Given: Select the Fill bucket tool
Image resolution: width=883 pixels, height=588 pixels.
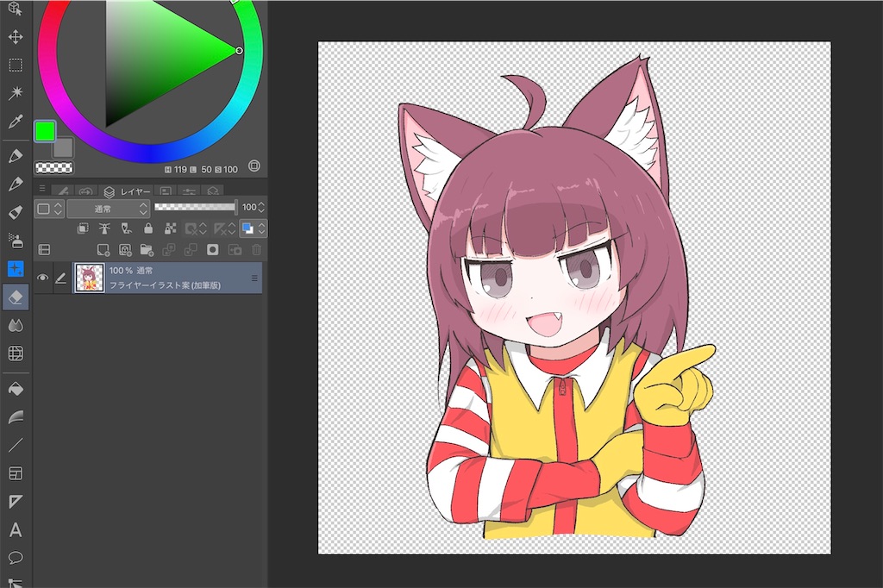Looking at the screenshot, I should tap(16, 389).
